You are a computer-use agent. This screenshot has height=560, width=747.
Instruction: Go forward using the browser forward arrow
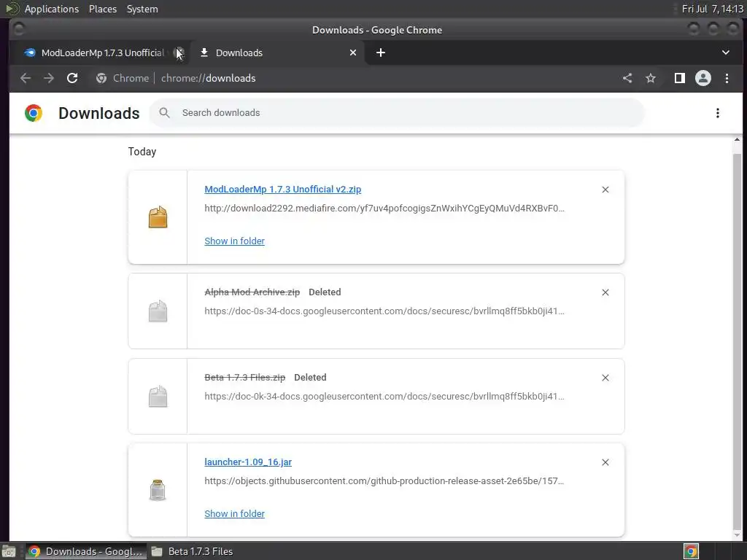click(49, 78)
